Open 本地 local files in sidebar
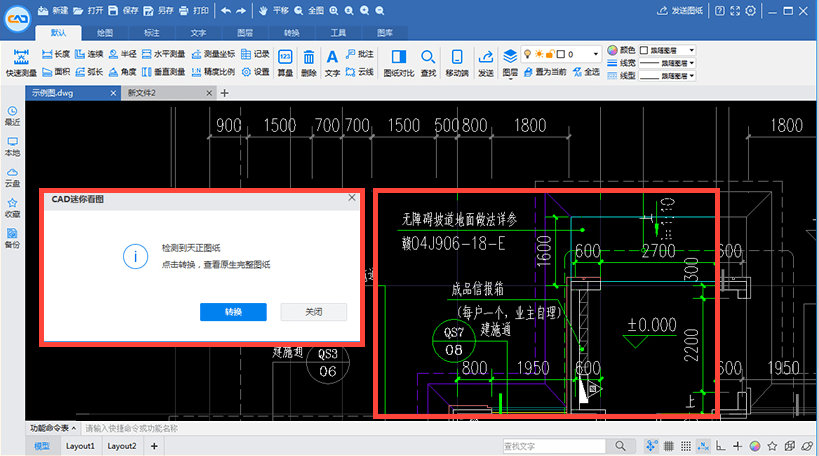 (12, 146)
